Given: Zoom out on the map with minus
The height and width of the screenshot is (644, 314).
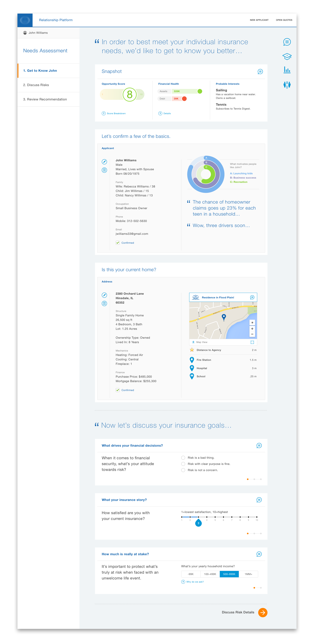Looking at the screenshot, I should click(252, 334).
